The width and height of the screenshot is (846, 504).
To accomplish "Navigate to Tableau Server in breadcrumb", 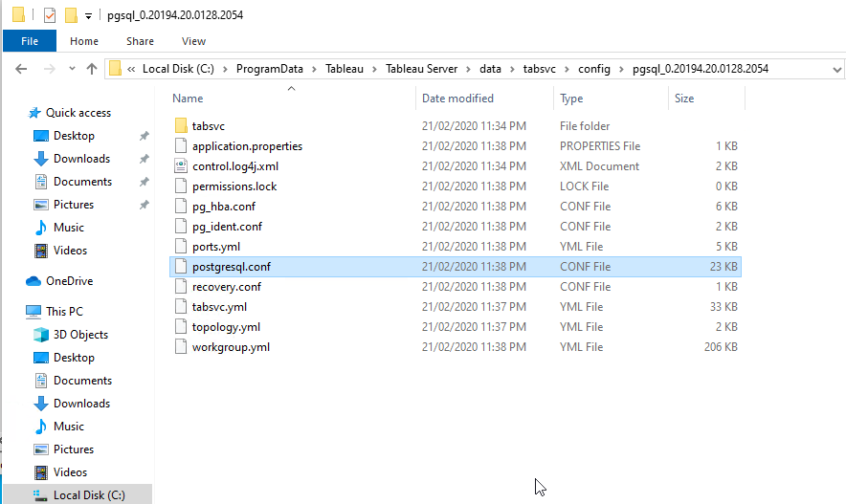I will pyautogui.click(x=421, y=69).
